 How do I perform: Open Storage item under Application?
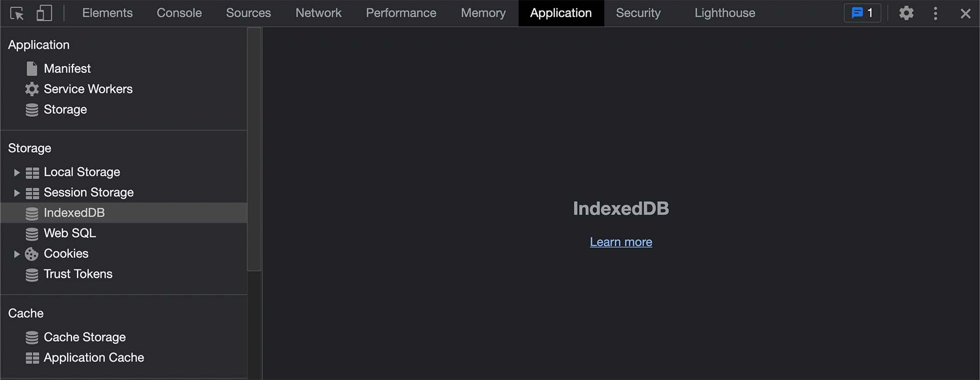[65, 110]
